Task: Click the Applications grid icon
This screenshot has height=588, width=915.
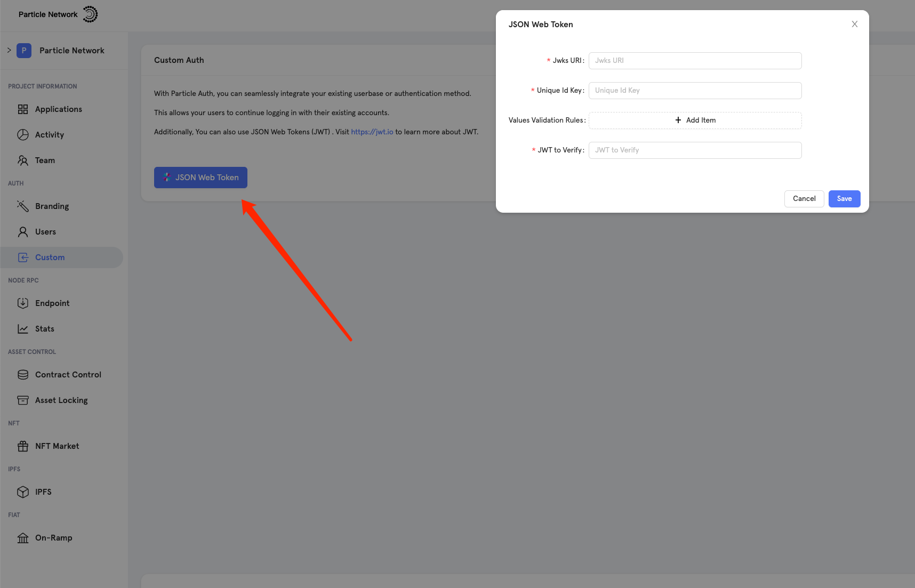Action: point(23,109)
